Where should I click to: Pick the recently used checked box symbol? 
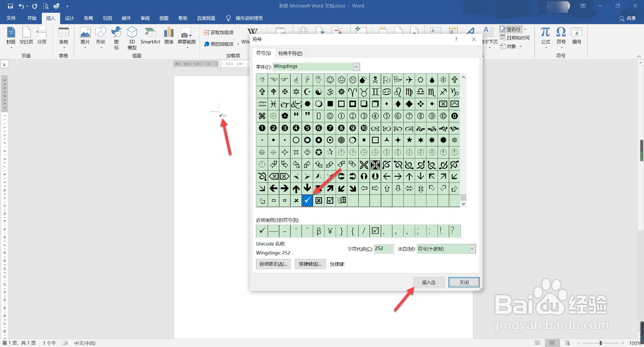click(x=375, y=231)
